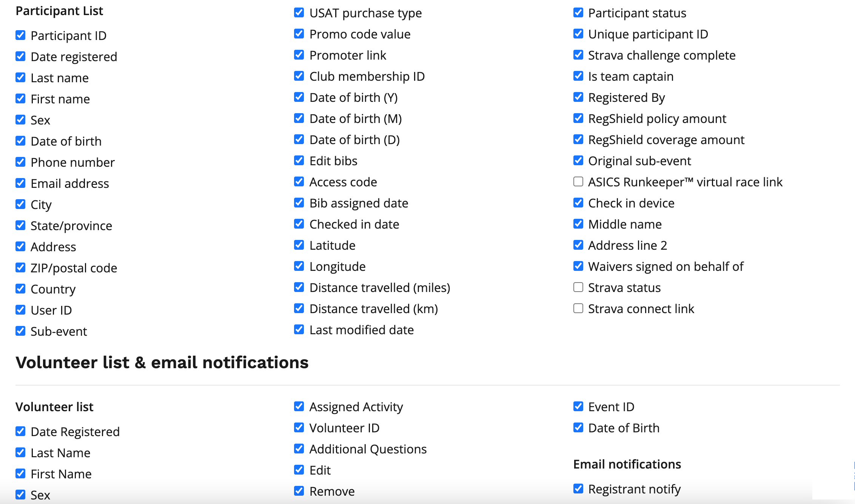Disable Date of birth (Y) column
The width and height of the screenshot is (855, 504).
pyautogui.click(x=299, y=97)
